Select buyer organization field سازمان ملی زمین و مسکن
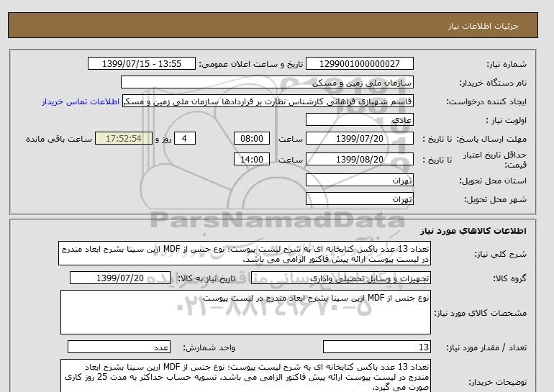 tap(267, 82)
